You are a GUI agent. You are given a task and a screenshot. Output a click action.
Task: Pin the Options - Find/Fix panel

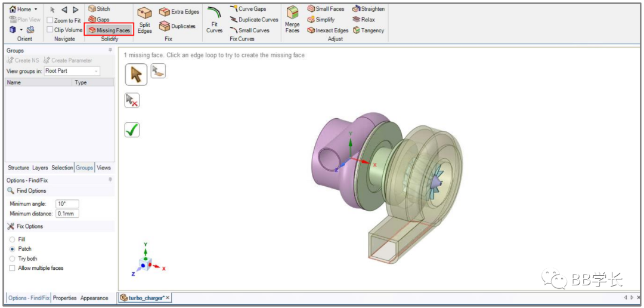tap(110, 180)
